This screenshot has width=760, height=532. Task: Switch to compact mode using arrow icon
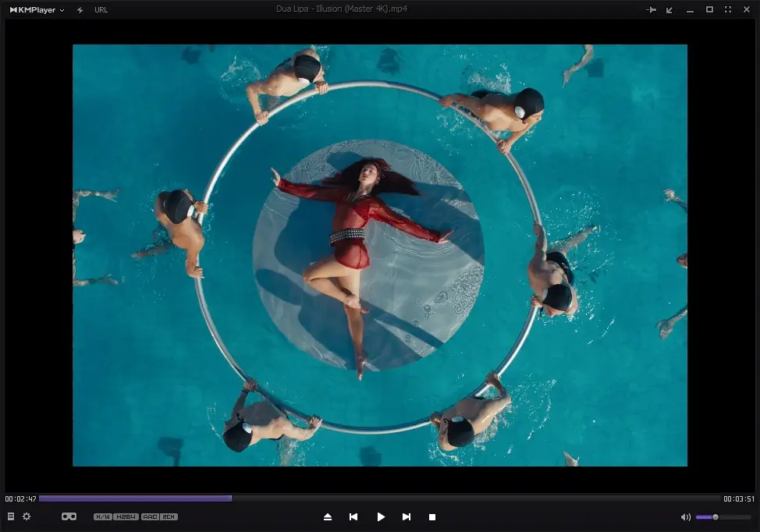(x=669, y=9)
